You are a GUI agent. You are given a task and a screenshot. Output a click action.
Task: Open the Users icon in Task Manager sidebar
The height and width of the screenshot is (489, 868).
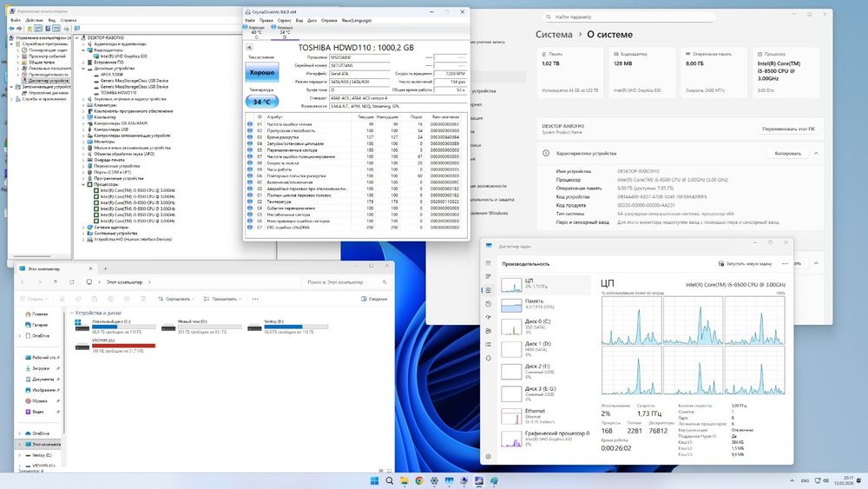tap(488, 331)
